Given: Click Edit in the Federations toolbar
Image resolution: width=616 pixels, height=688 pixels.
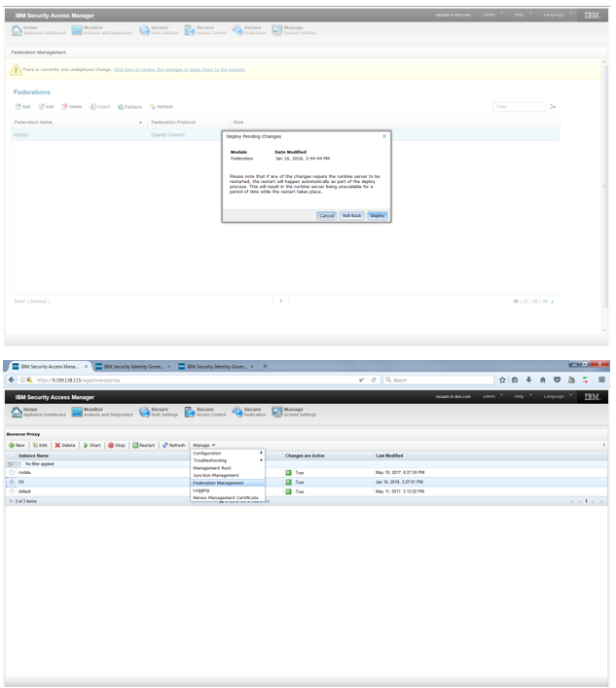Looking at the screenshot, I should [x=46, y=107].
